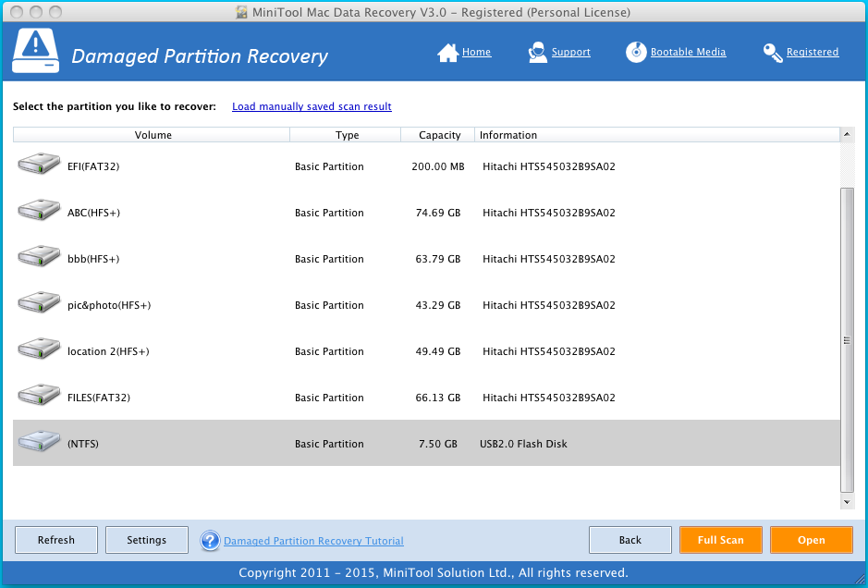The image size is (868, 588).
Task: Click the 63.79 GB capacity value
Action: pos(438,259)
